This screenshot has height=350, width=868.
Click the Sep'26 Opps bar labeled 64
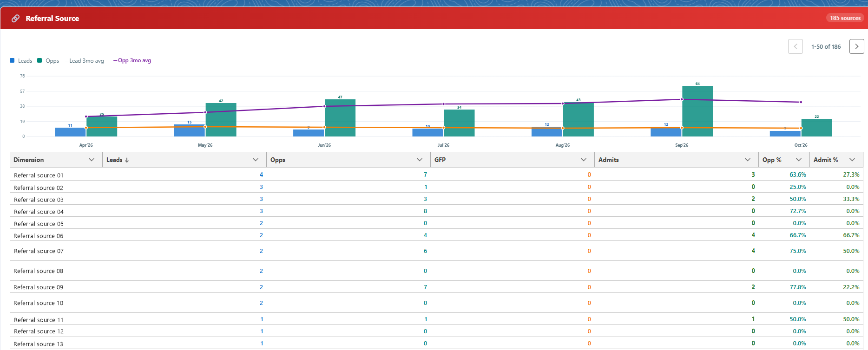tap(697, 111)
